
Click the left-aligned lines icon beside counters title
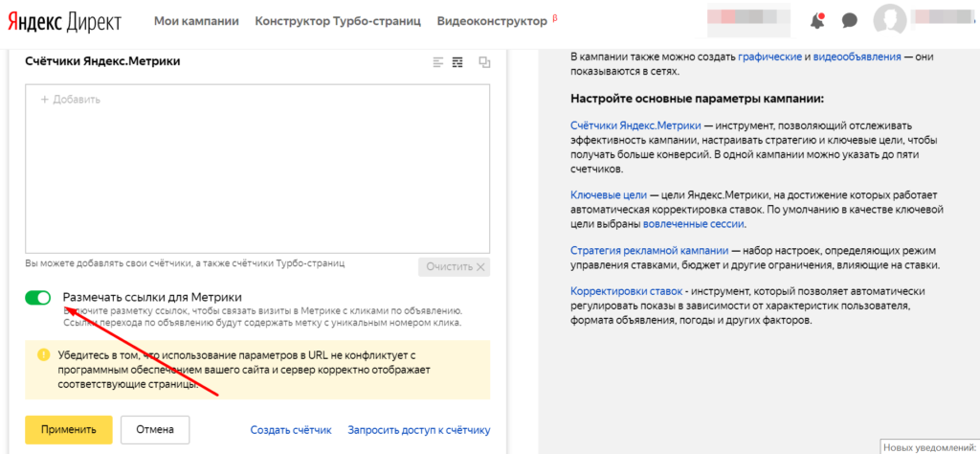coord(438,62)
